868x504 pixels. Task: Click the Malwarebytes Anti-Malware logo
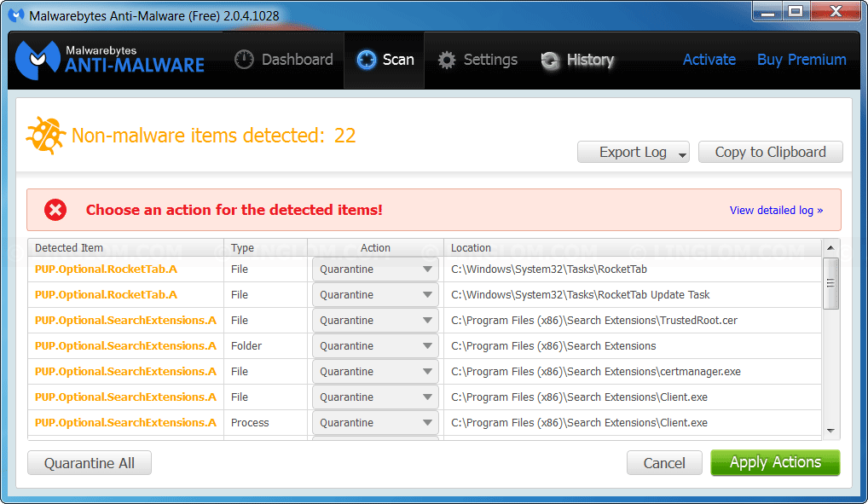point(110,60)
